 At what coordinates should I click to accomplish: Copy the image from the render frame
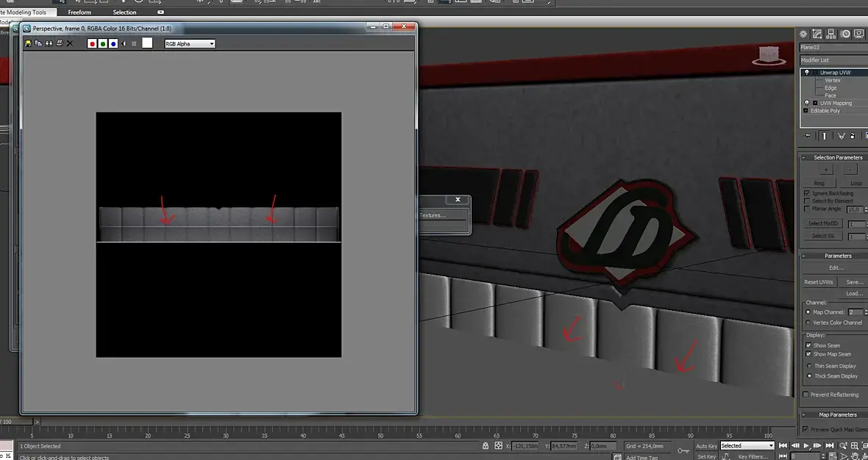click(38, 43)
